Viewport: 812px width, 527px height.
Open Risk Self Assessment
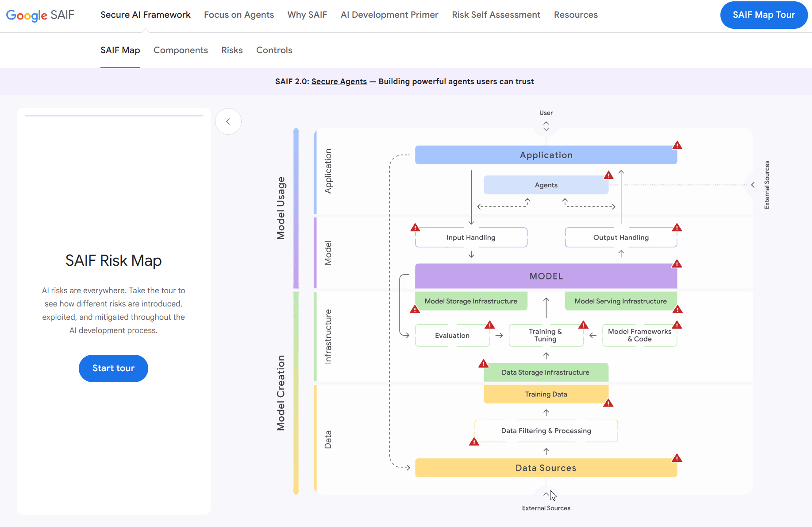pyautogui.click(x=496, y=15)
